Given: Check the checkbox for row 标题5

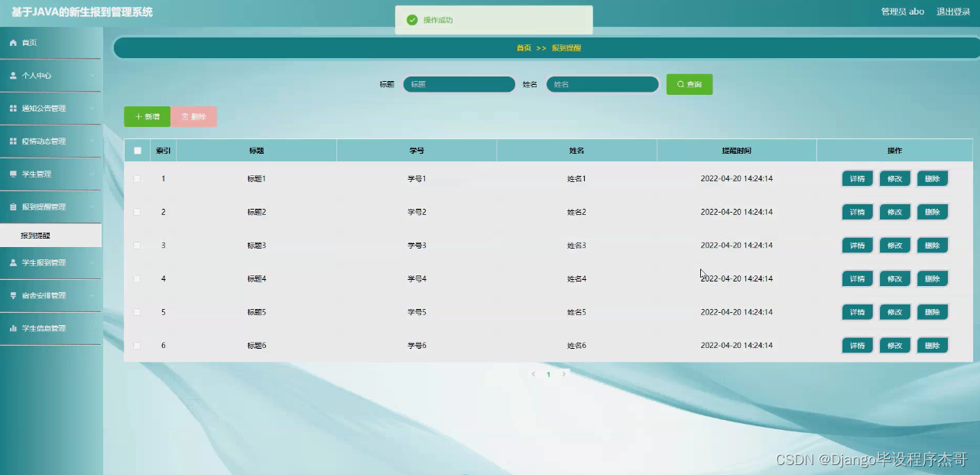Looking at the screenshot, I should [x=137, y=312].
